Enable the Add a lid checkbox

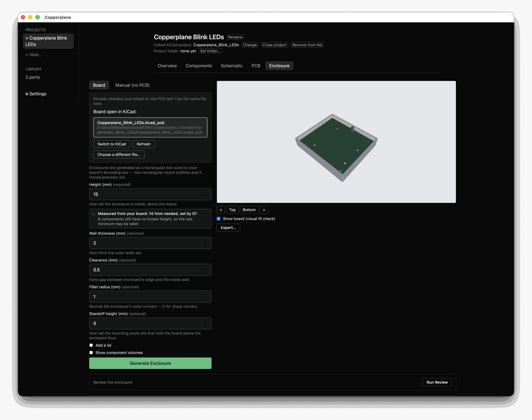click(x=91, y=345)
